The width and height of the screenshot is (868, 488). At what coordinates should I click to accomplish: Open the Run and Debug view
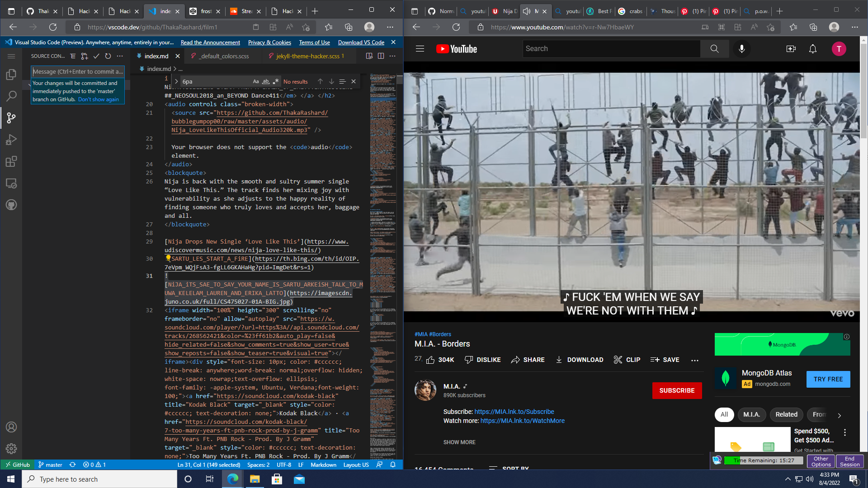point(11,140)
